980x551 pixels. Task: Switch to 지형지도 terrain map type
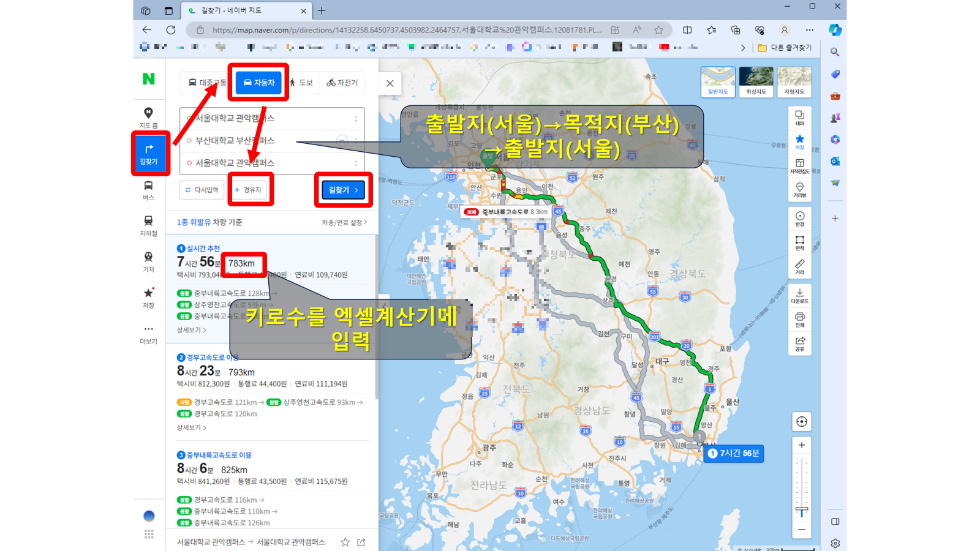click(794, 82)
